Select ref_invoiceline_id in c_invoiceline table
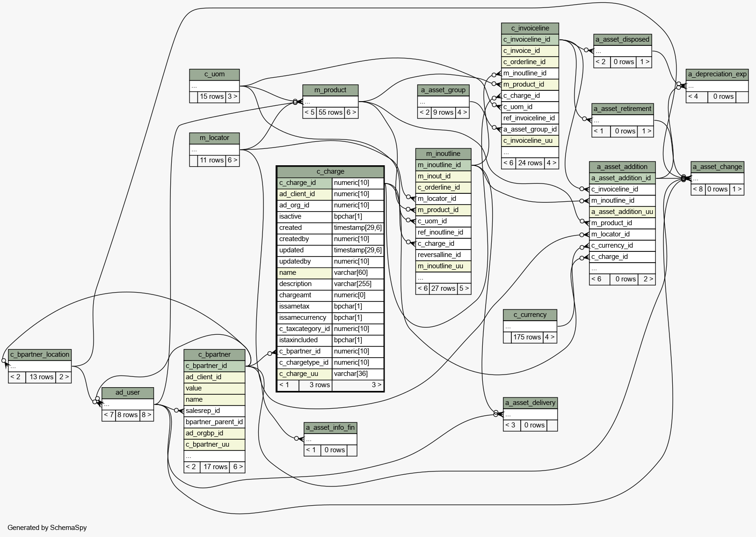756x537 pixels. pos(530,118)
